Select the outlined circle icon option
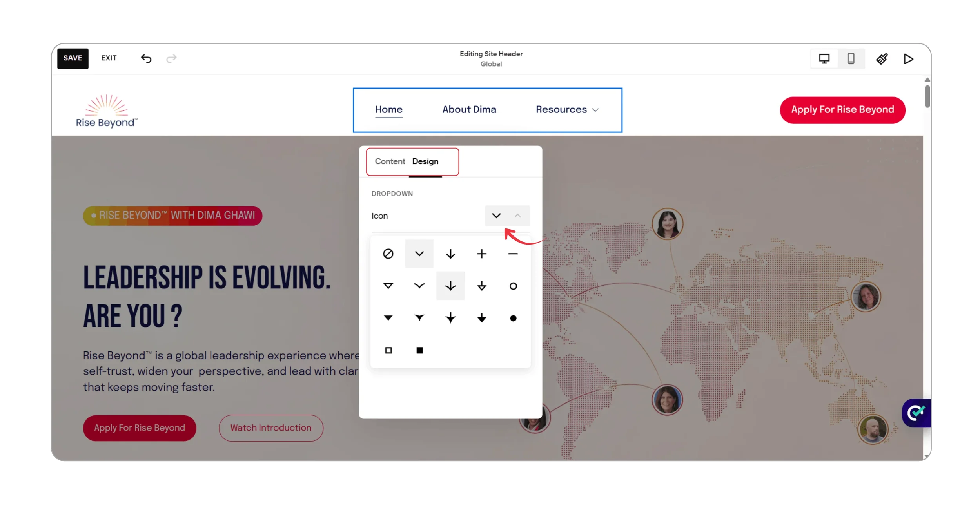This screenshot has width=980, height=509. coord(513,286)
